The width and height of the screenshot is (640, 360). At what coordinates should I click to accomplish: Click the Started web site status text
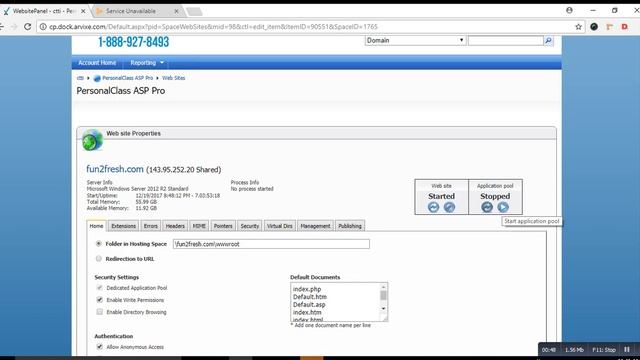coord(441,196)
